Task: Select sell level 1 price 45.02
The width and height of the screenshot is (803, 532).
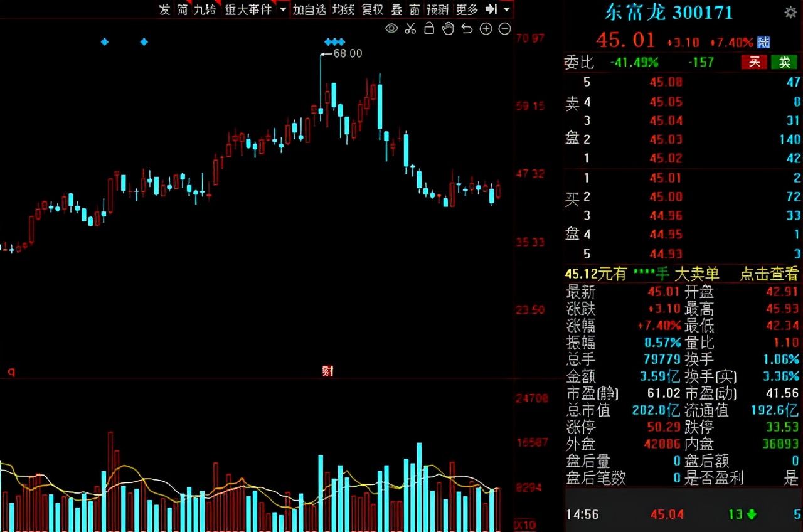Action: click(666, 158)
